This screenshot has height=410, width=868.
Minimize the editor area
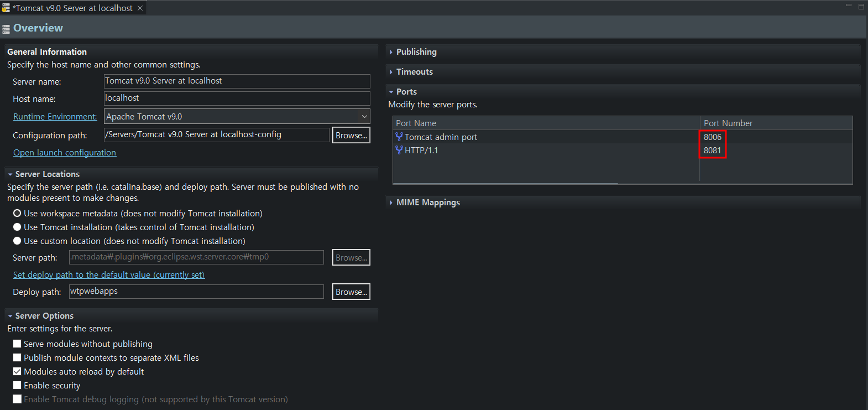(849, 6)
